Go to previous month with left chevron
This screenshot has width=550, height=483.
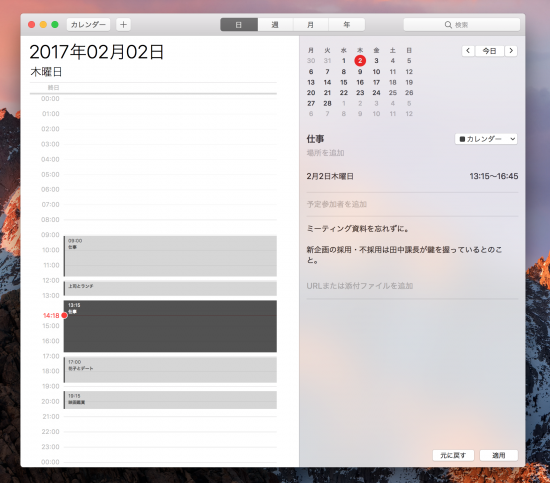coord(468,51)
